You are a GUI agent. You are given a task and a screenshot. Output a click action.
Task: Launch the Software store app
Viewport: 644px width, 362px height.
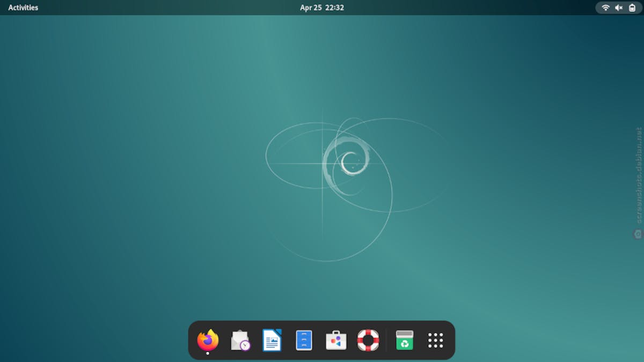tap(336, 340)
